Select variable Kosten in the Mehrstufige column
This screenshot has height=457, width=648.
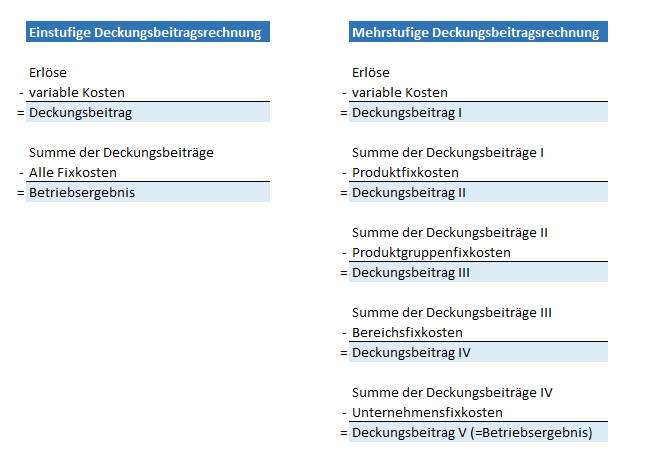400,92
